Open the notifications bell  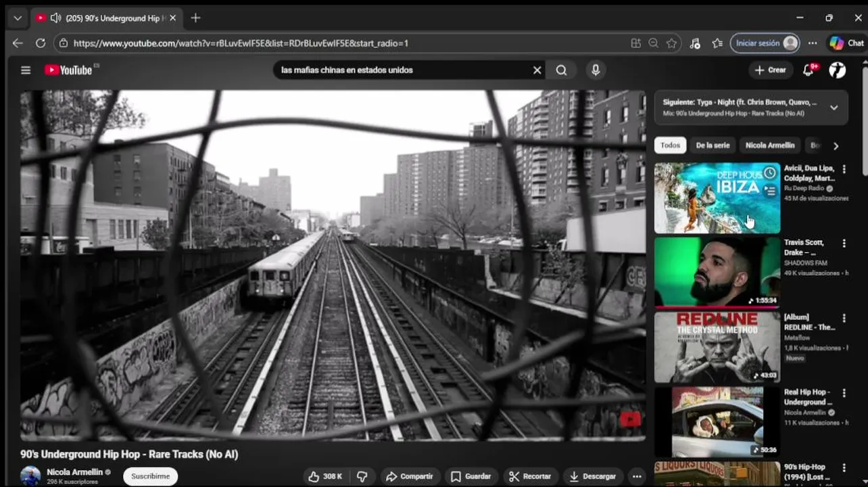click(x=809, y=70)
